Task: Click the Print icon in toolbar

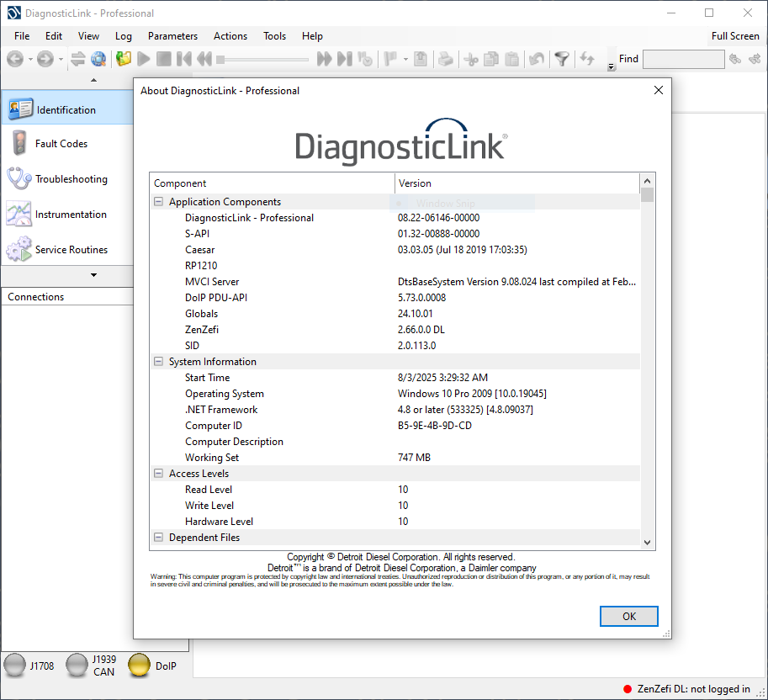Action: pyautogui.click(x=446, y=59)
